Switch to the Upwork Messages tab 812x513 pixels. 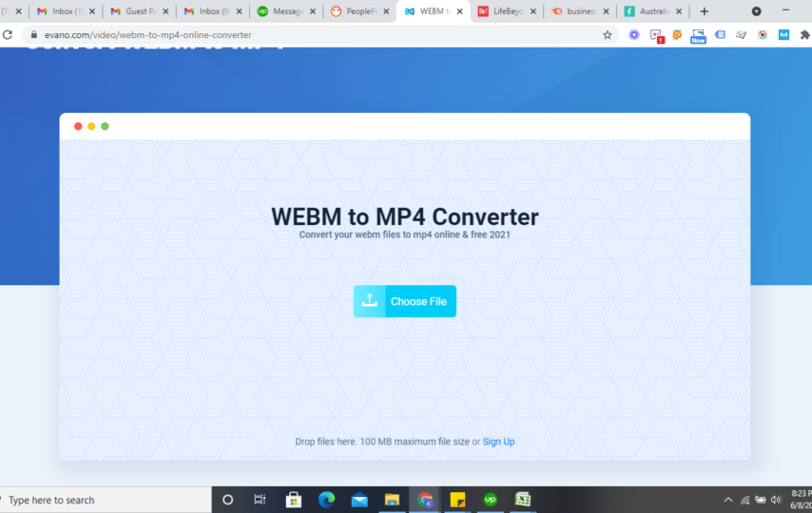[286, 11]
